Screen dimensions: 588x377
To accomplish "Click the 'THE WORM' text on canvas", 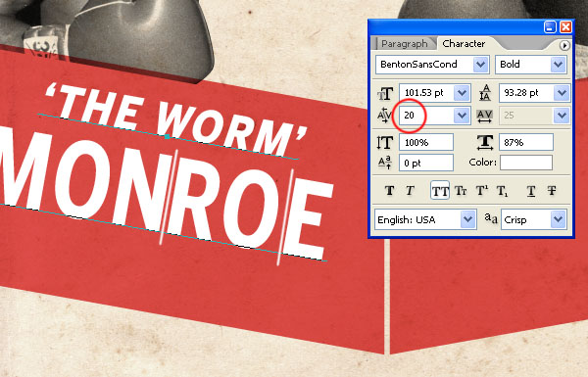I will (x=175, y=118).
